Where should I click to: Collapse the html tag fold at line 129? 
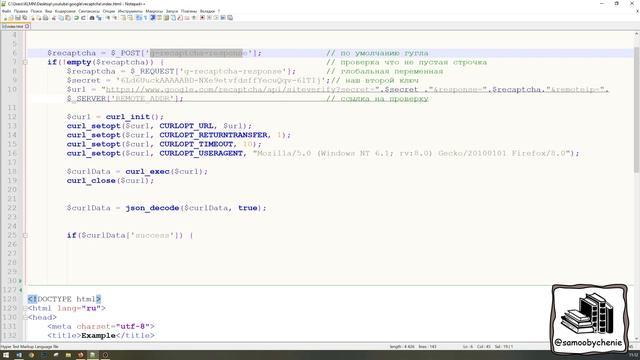[x=25, y=308]
